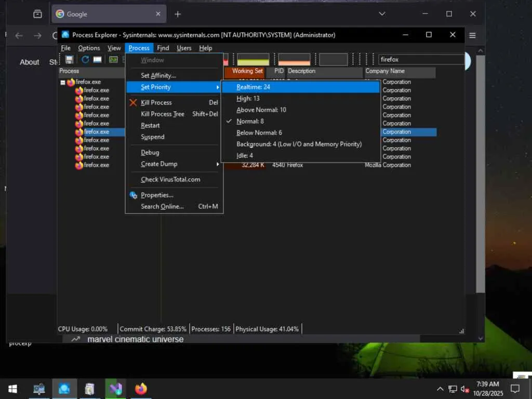Select Above Normal: 10 priority

click(x=301, y=110)
